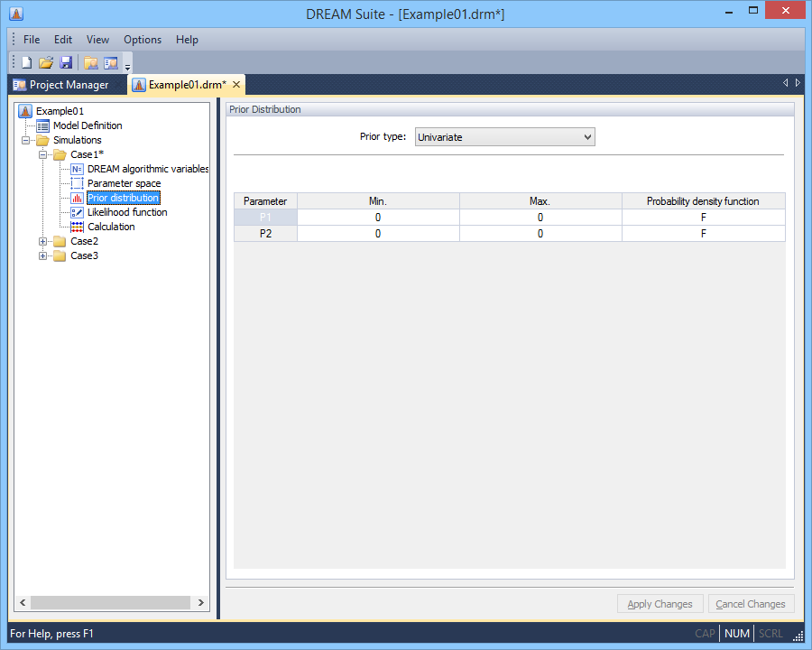Click the Parameter space tree icon
Viewport: 812px width, 650px height.
78,183
